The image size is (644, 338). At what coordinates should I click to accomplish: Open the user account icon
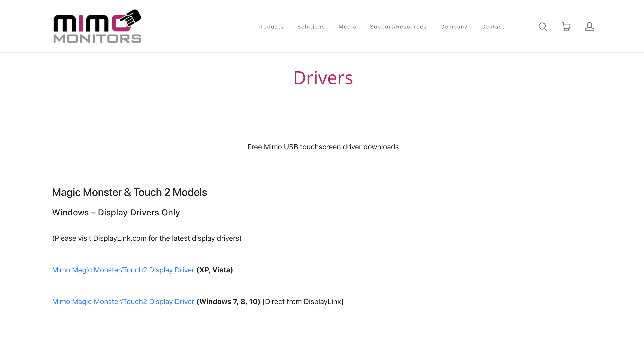[589, 27]
